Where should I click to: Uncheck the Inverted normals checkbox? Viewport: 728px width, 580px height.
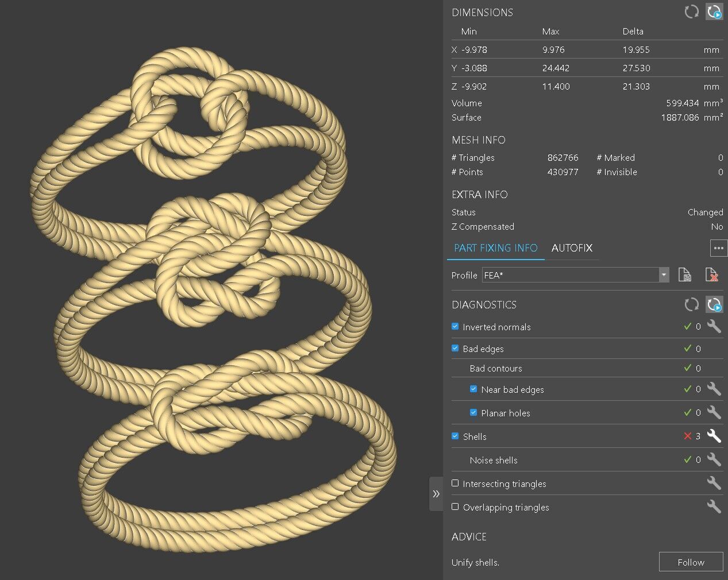pos(455,326)
